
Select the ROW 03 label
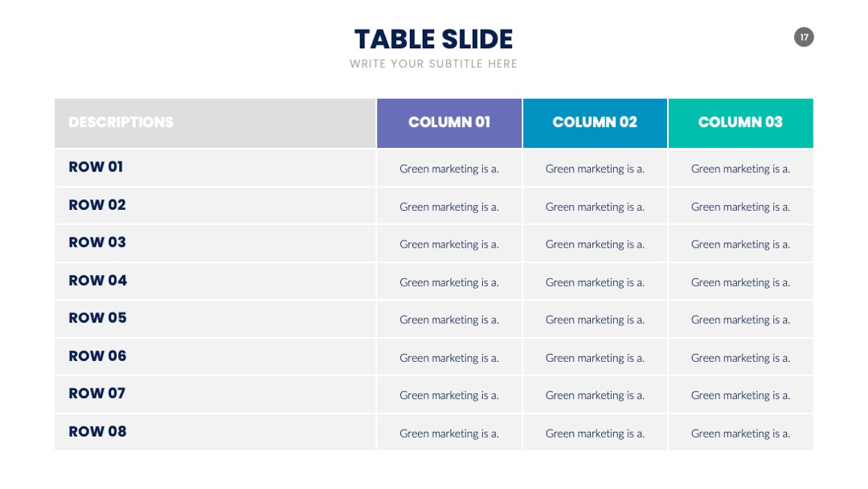[97, 243]
